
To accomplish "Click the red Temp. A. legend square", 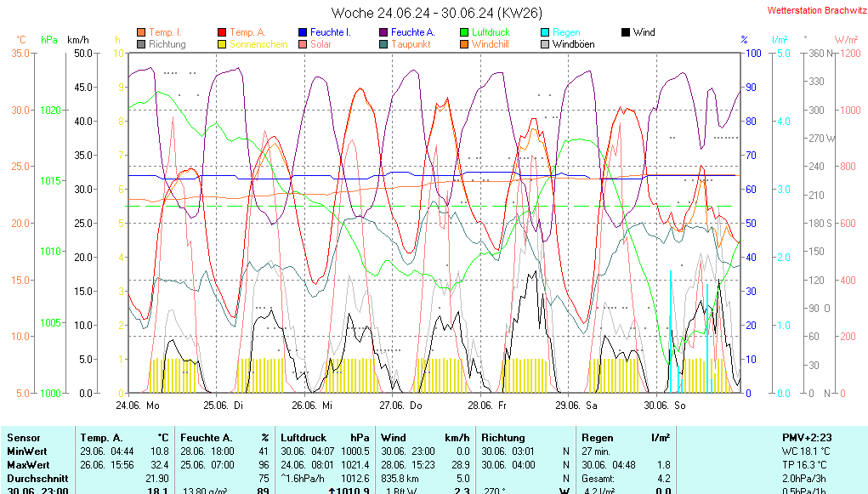I will coord(223,32).
